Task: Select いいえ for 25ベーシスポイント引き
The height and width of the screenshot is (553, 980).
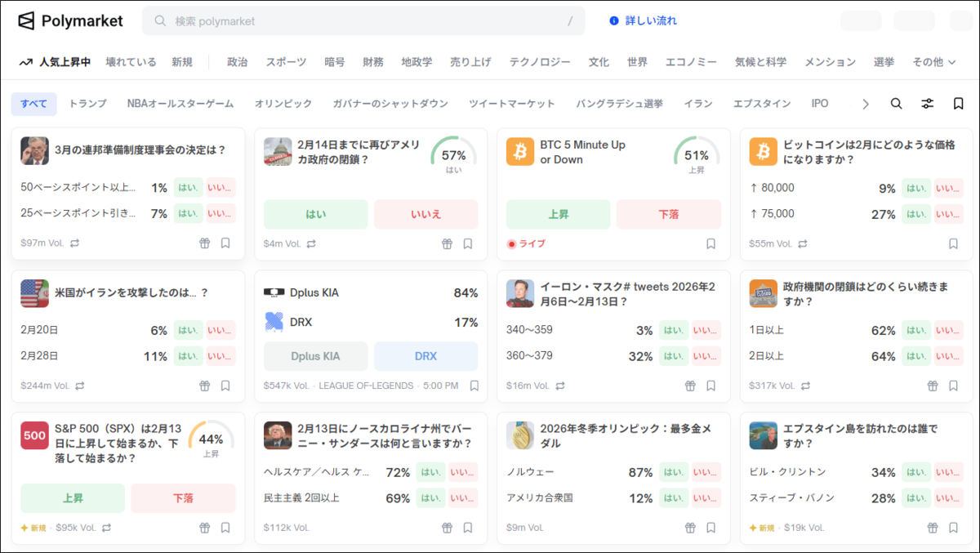Action: point(220,214)
